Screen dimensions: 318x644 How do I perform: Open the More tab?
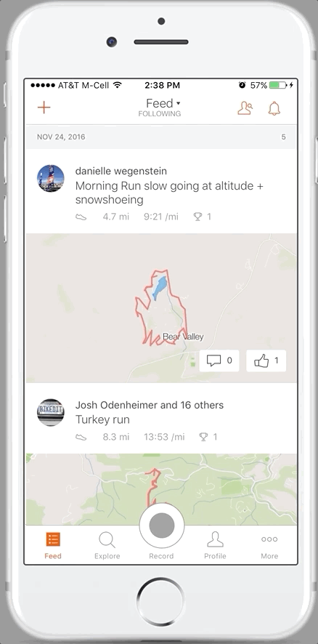click(269, 544)
